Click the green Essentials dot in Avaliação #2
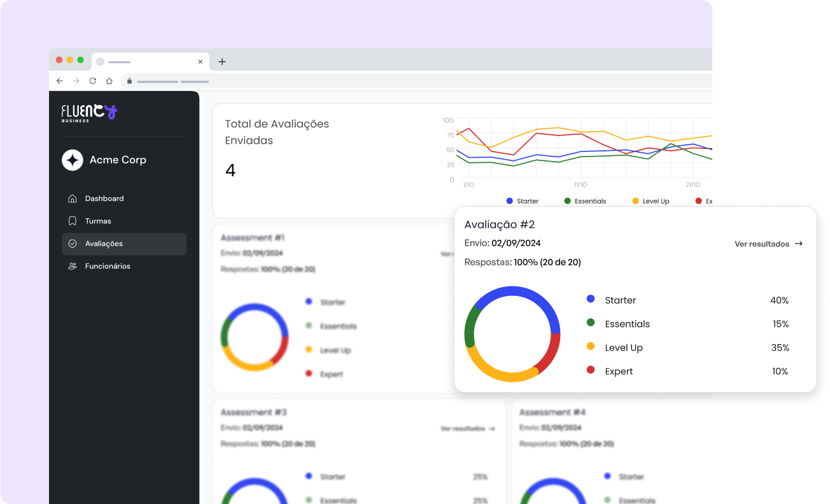Screen dimensions: 830x504 (x=591, y=323)
